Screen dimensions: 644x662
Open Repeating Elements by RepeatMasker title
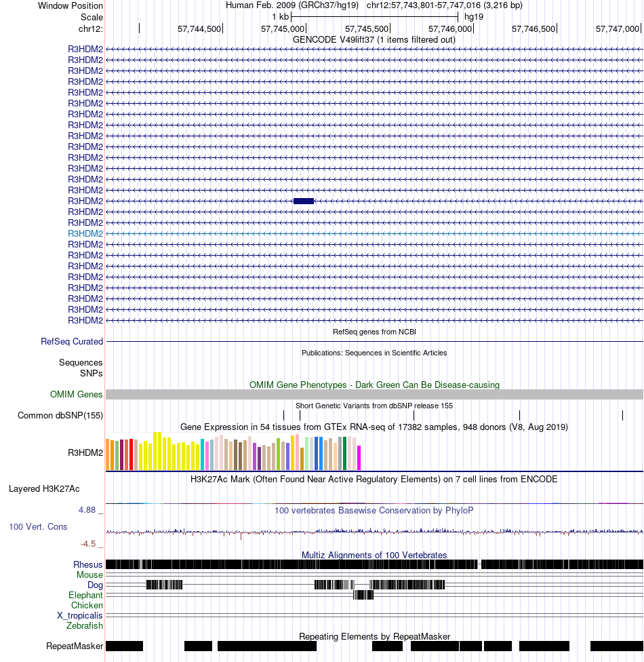[374, 637]
